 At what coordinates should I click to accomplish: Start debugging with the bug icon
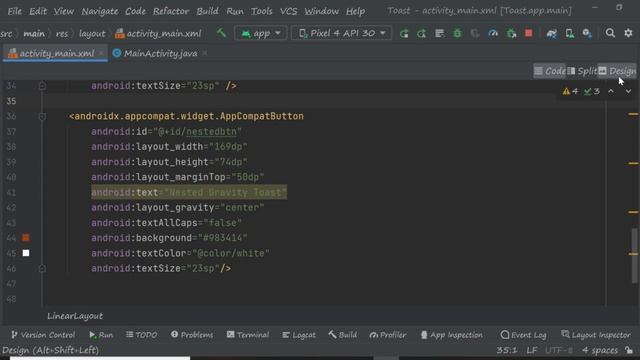point(457,33)
